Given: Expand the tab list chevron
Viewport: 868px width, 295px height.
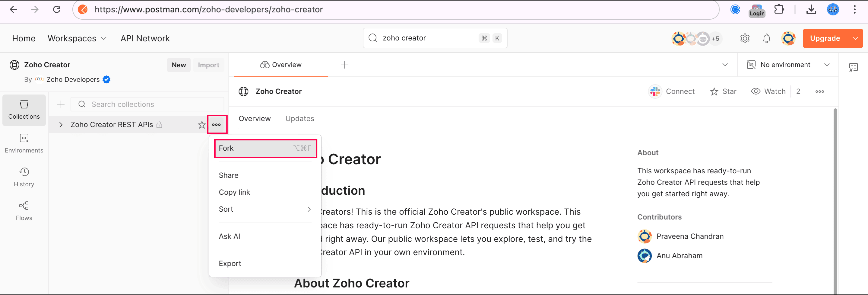Looking at the screenshot, I should (725, 65).
